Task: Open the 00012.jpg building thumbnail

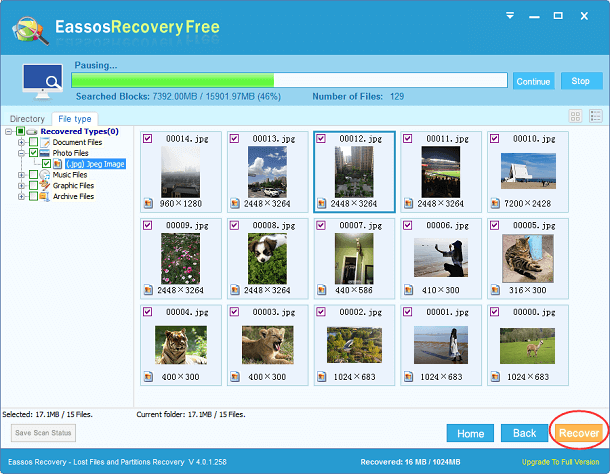Action: tap(354, 172)
